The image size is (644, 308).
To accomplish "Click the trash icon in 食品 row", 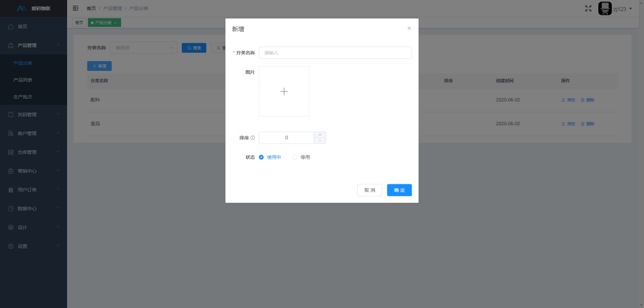I will pyautogui.click(x=582, y=124).
